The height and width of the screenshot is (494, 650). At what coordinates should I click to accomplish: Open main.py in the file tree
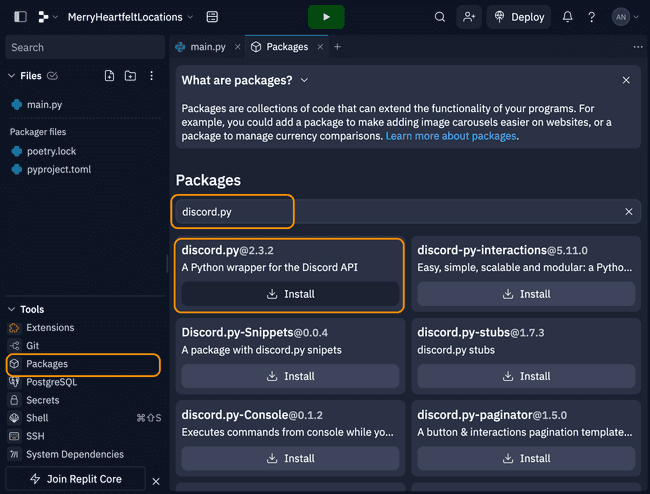click(x=44, y=104)
